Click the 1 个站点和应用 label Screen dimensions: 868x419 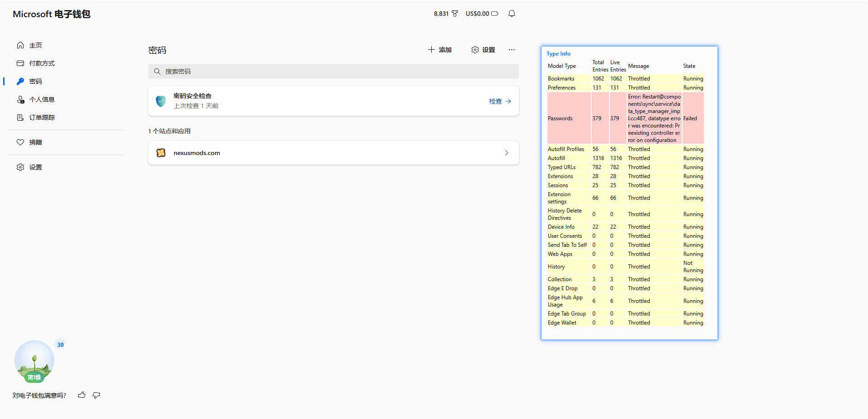[x=170, y=131]
